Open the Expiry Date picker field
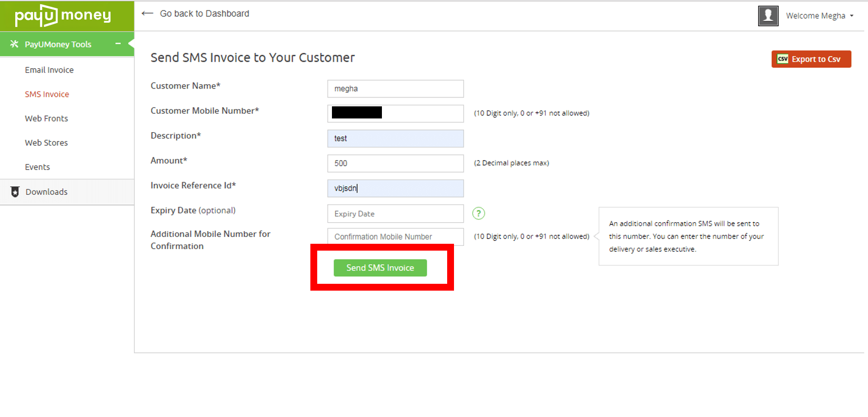This screenshot has height=417, width=868. click(396, 214)
